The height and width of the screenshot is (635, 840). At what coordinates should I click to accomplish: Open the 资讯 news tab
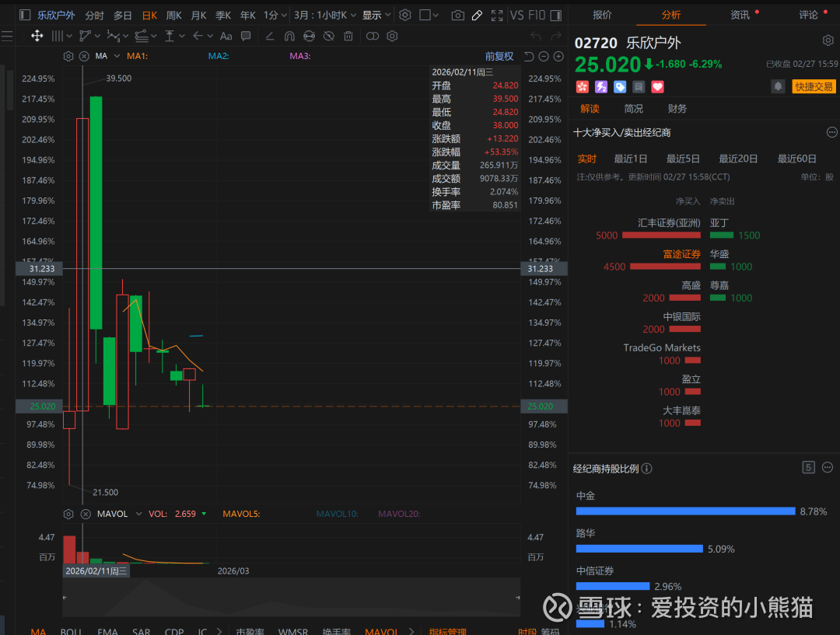[740, 15]
